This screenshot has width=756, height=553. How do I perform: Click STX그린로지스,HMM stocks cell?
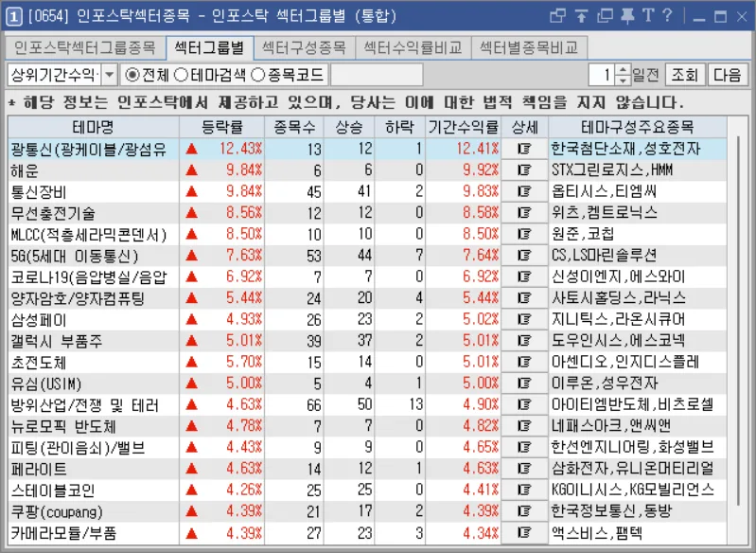pyautogui.click(x=638, y=170)
